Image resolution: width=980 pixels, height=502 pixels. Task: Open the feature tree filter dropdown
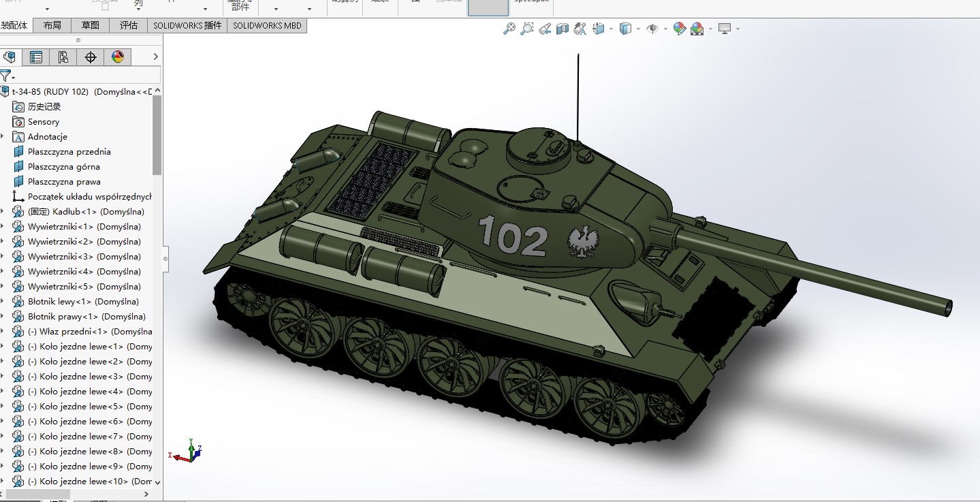(7, 76)
